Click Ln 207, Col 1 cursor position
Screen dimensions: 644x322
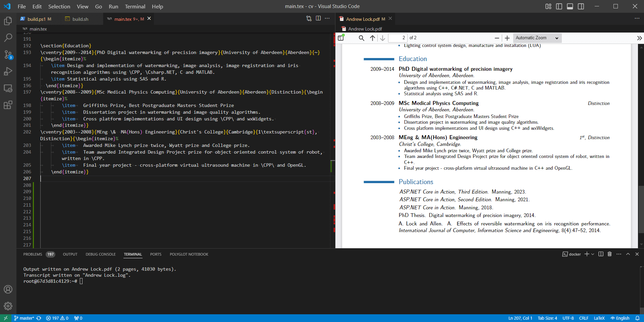coord(520,318)
